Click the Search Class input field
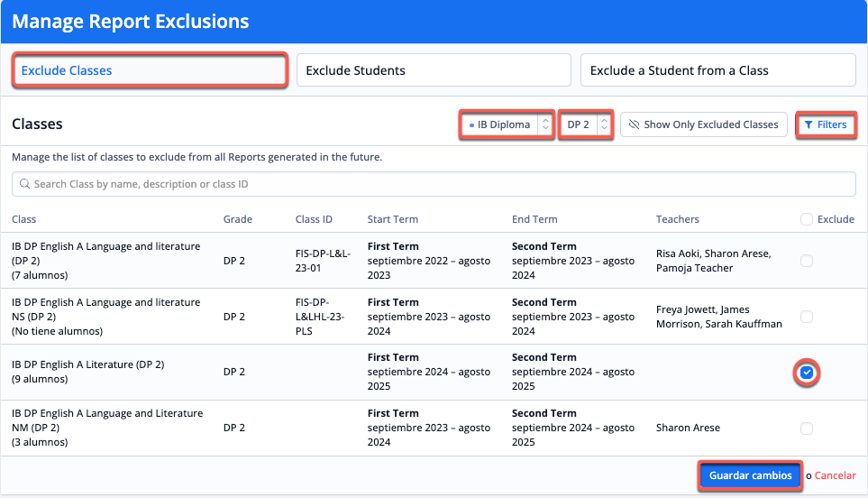The width and height of the screenshot is (868, 498). (x=433, y=184)
